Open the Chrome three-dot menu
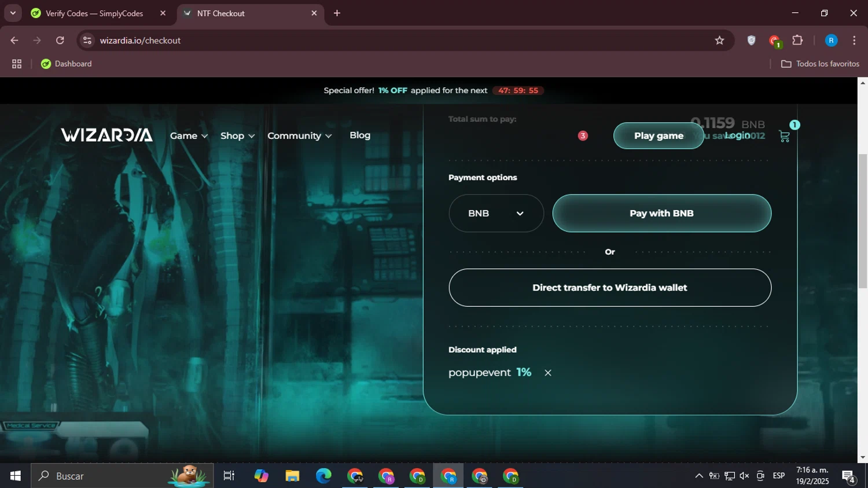The height and width of the screenshot is (488, 868). 854,41
